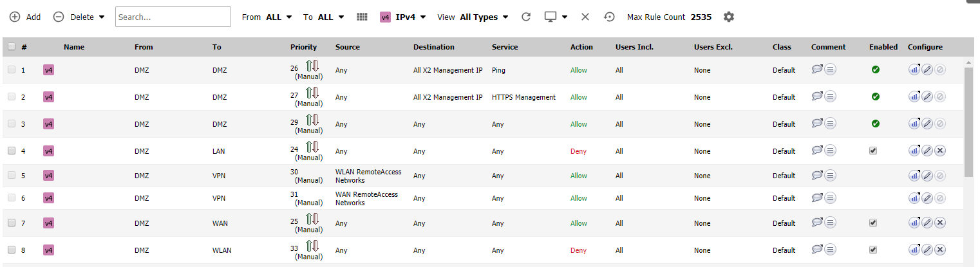Expand the From ALL dropdown

267,17
